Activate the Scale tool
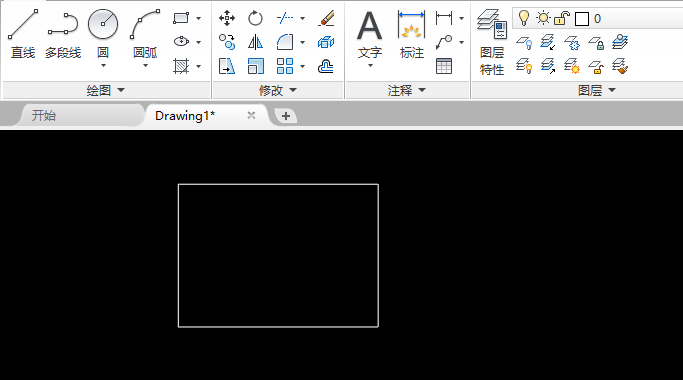Image resolution: width=683 pixels, height=380 pixels. [x=255, y=66]
